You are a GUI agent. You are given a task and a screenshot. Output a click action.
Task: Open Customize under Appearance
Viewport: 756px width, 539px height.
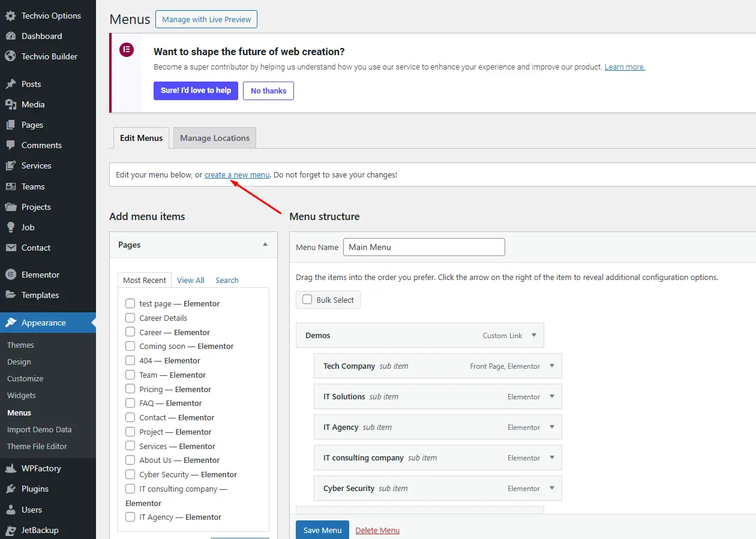[25, 378]
